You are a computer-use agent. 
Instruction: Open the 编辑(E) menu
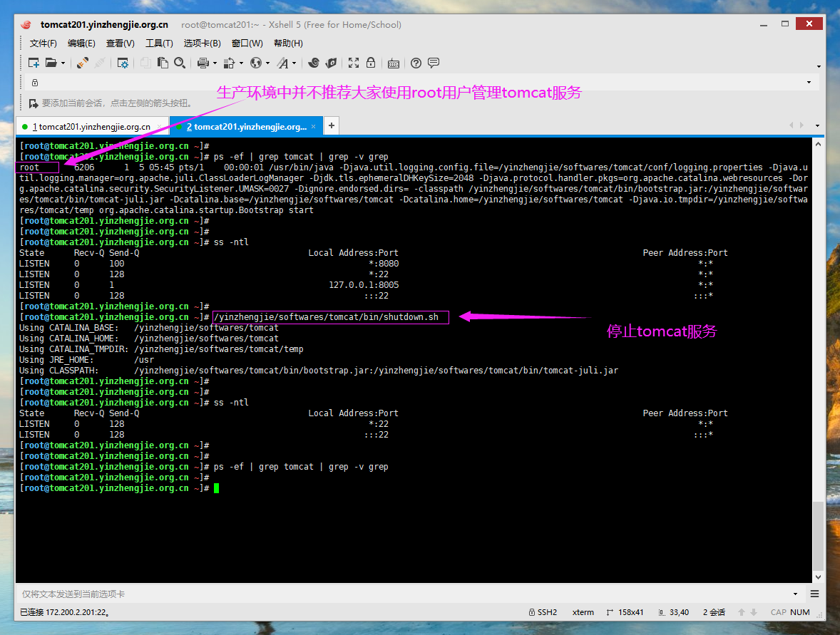(81, 43)
